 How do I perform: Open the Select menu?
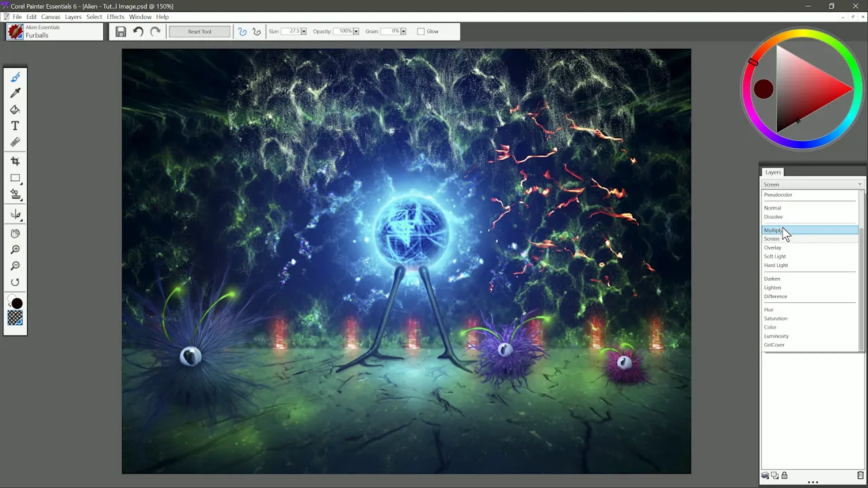tap(94, 17)
